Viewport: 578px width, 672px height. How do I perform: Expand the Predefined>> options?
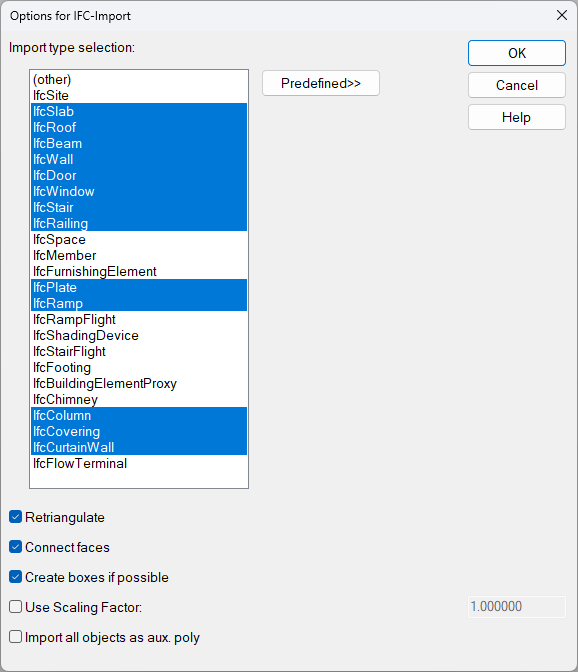[x=320, y=83]
